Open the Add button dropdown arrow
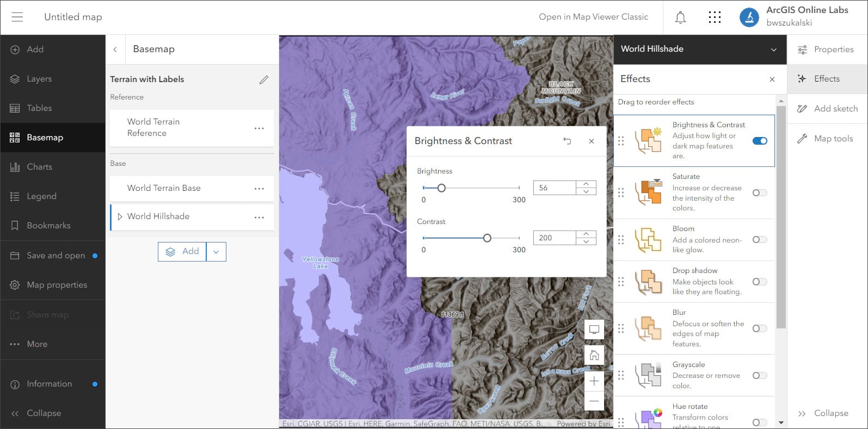 [x=216, y=252]
